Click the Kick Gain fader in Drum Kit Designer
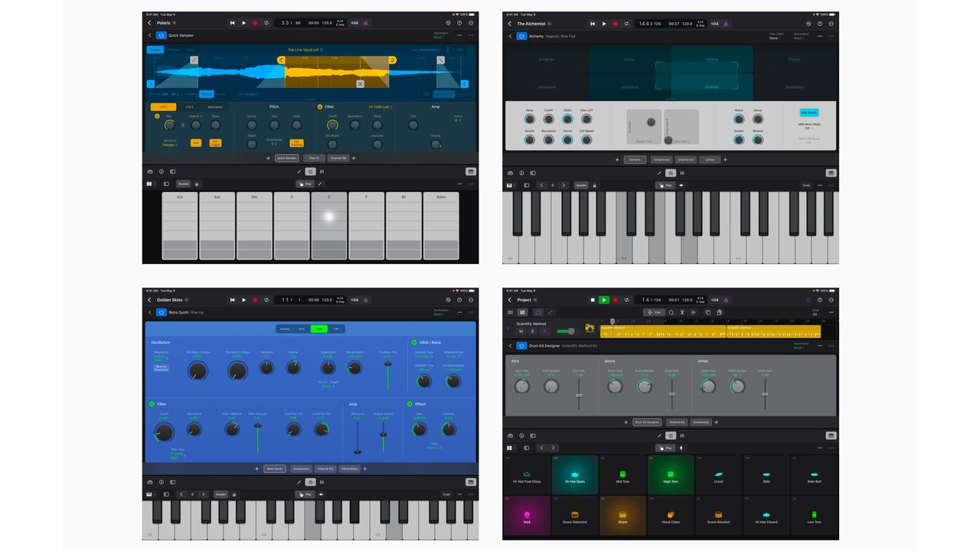The width and height of the screenshot is (980, 551). pyautogui.click(x=580, y=395)
